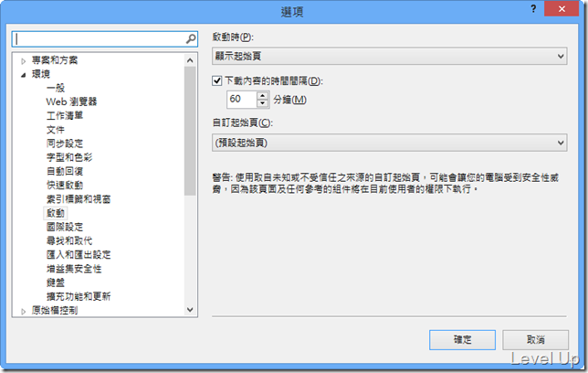
Task: Open the 啟動時 dropdown
Action: [x=389, y=57]
